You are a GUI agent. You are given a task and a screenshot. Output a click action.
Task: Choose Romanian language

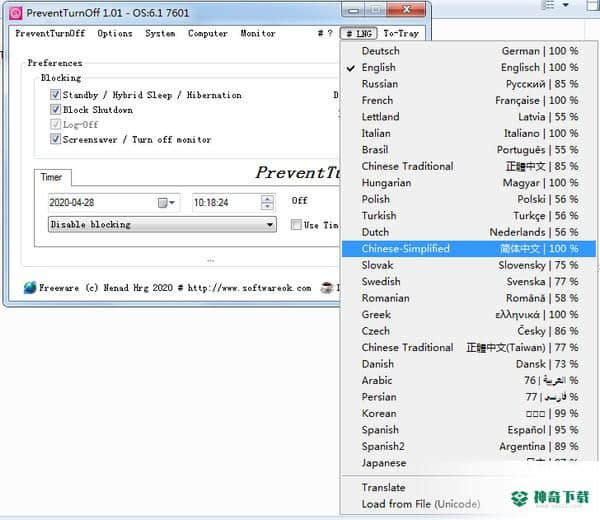tap(468, 298)
